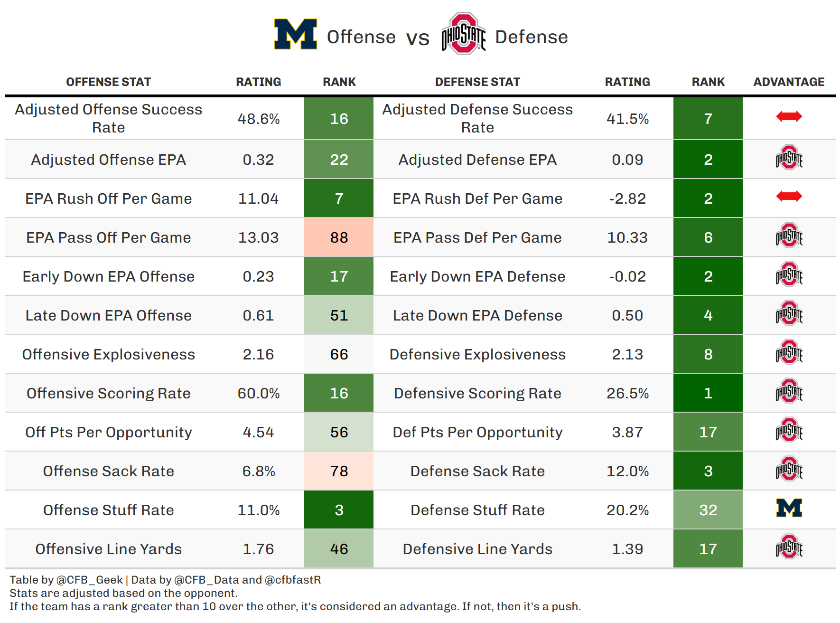Click the 60.0% offensive scoring rate value
Screen dimensions: 840x623
[x=259, y=393]
